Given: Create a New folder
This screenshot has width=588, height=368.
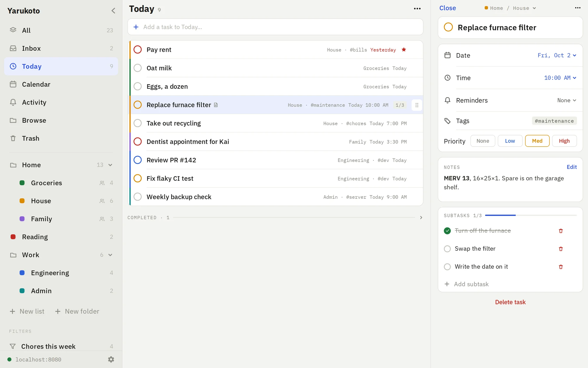Looking at the screenshot, I should [x=77, y=311].
